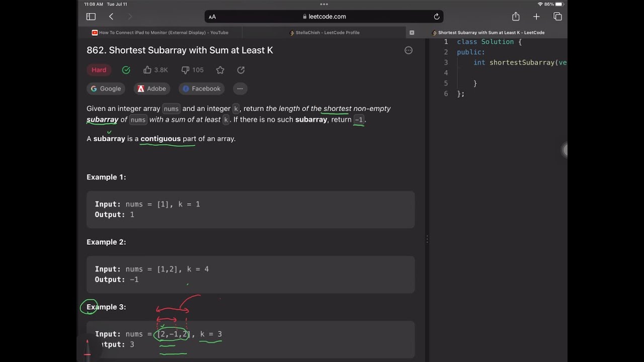Click the 'class Solution {' code line

[489, 42]
